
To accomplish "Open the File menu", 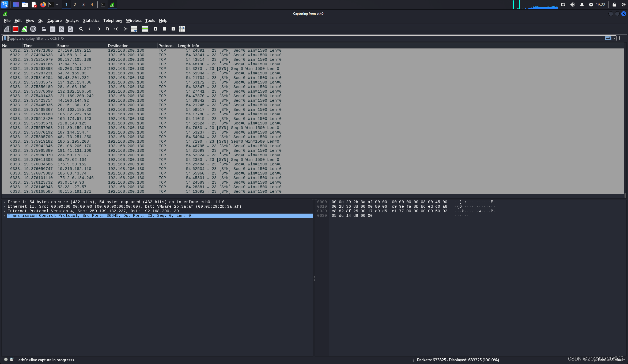I will click(7, 21).
